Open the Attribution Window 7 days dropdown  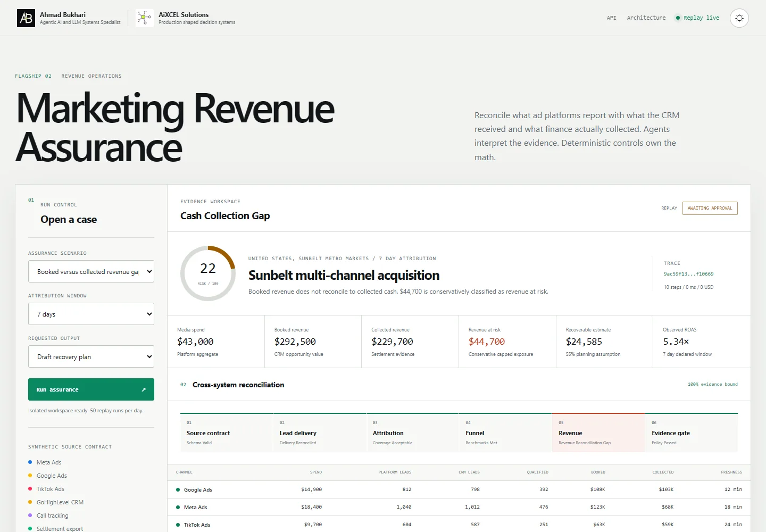pyautogui.click(x=91, y=314)
